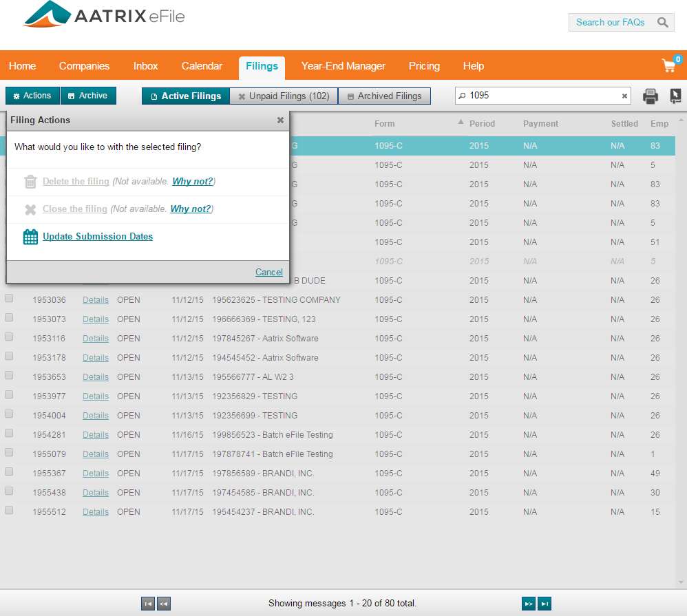Screen dimensions: 687x616
Task: Click the Update Submission Dates link
Action: coord(98,237)
